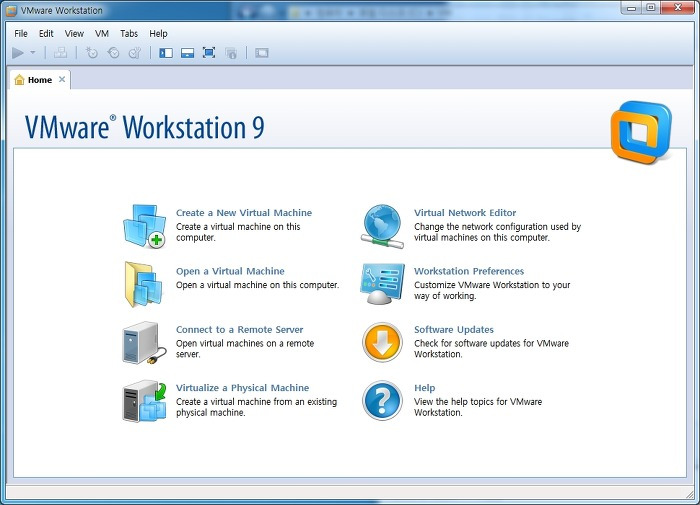
Task: Open the Tabs menu
Action: [x=129, y=33]
